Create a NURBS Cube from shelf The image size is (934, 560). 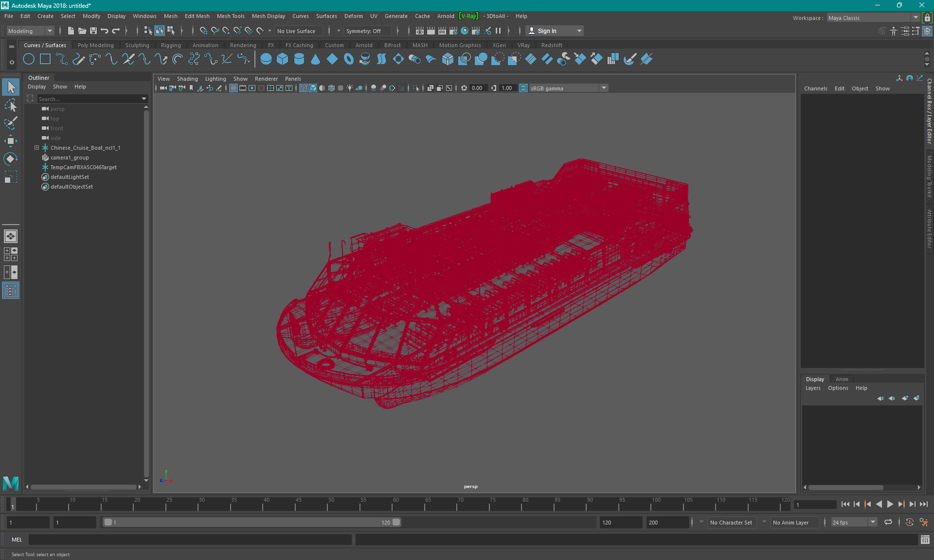(x=283, y=59)
